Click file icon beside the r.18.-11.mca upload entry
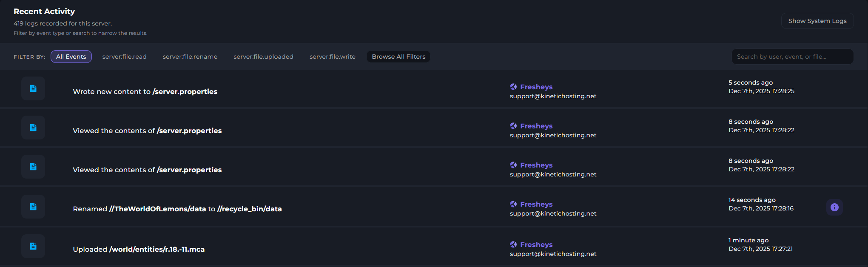The height and width of the screenshot is (267, 868). pos(33,246)
